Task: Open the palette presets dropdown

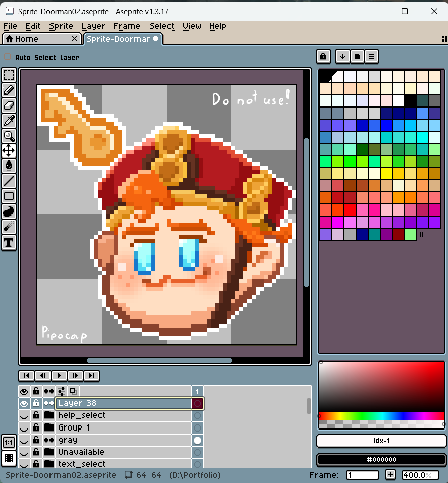Action: [x=357, y=57]
